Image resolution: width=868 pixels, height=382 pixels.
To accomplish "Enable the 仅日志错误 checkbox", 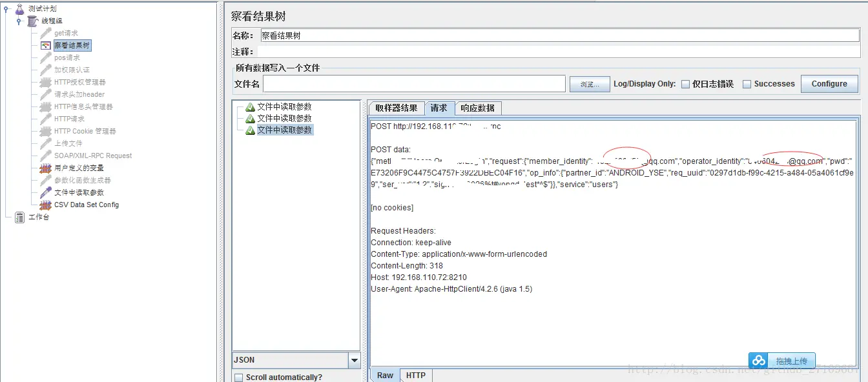I will coord(686,84).
